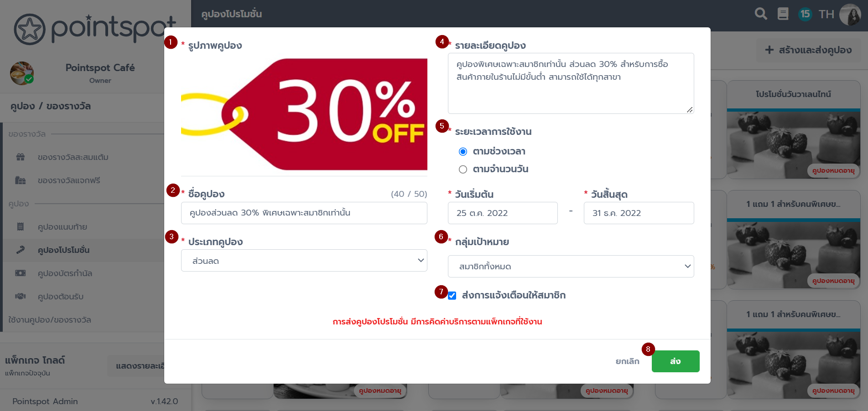The height and width of the screenshot is (411, 868).
Task: Switch language via the TH selector
Action: tap(826, 14)
